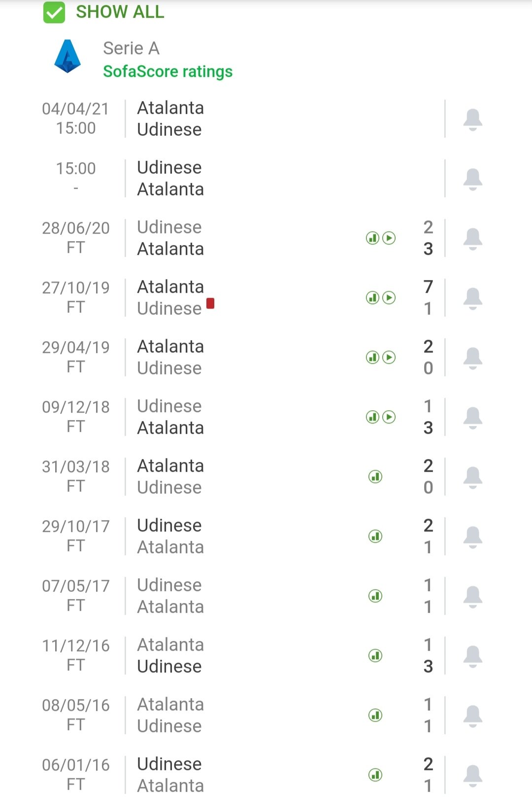
Task: Open statistics icon for 11/12/16 match
Action: click(x=375, y=656)
